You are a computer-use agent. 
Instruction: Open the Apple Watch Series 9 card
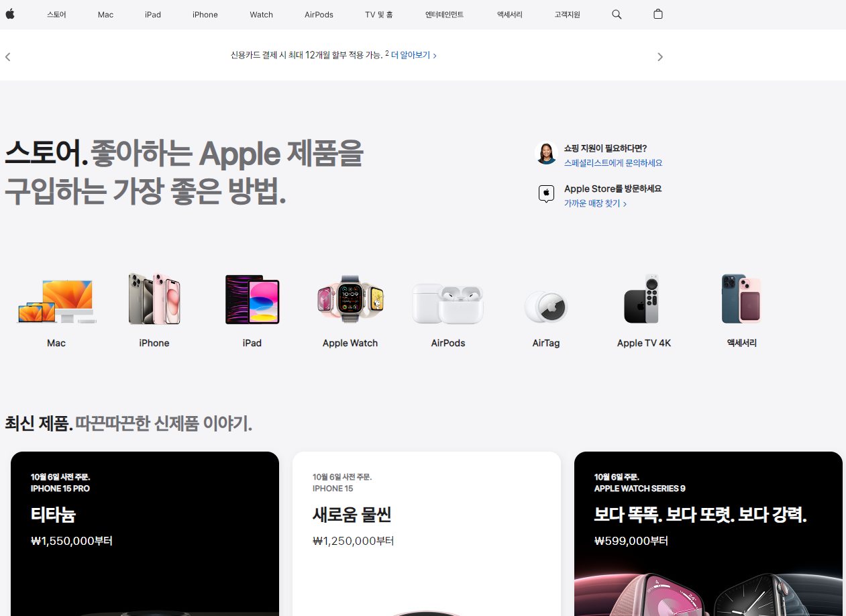pos(708,533)
